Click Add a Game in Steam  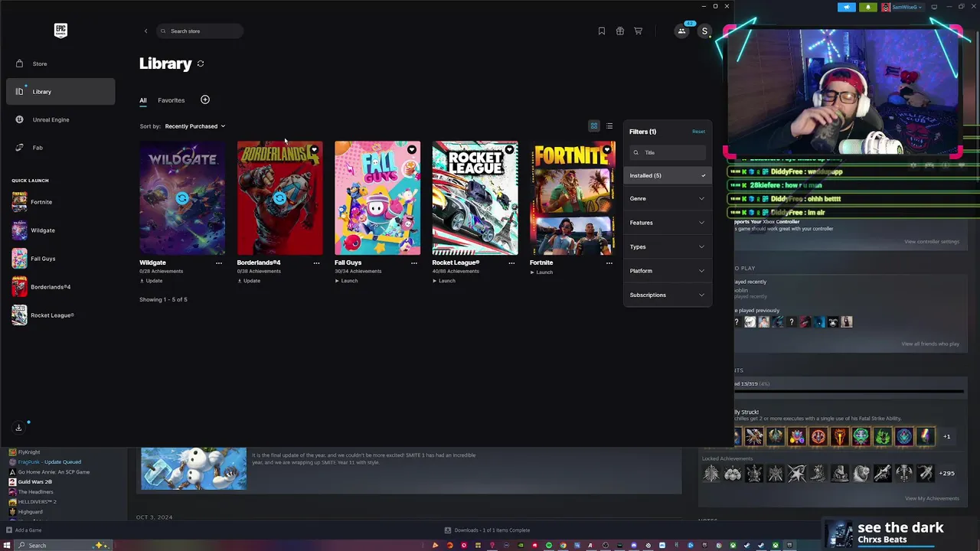pyautogui.click(x=24, y=530)
